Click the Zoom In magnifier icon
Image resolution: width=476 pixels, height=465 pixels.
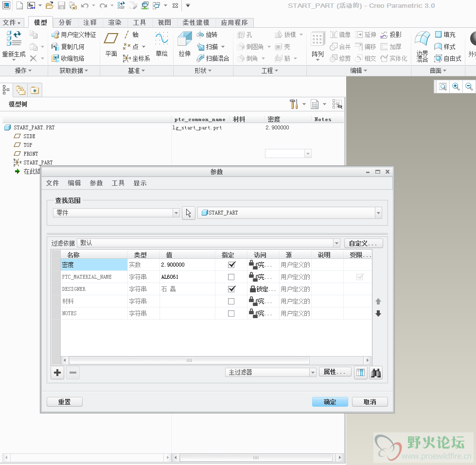coord(456,87)
